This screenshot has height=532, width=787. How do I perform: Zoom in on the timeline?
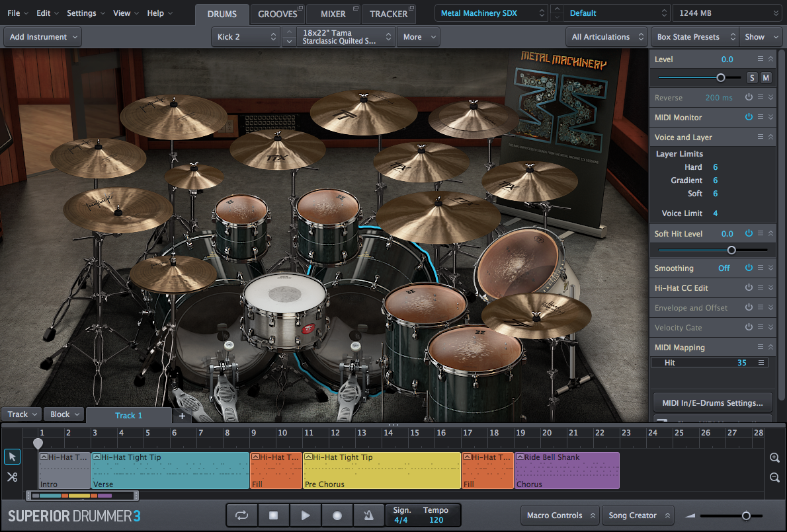[774, 457]
